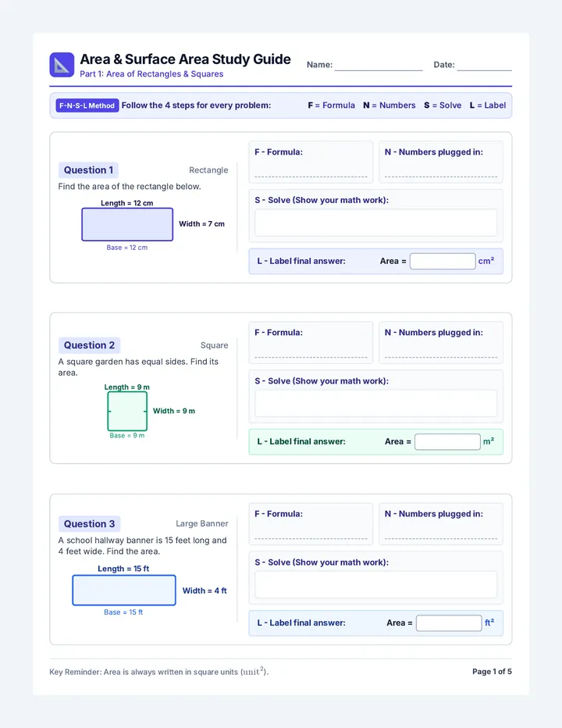This screenshot has height=728, width=562.
Task: Click the 'Square' tag in Question 2
Action: [215, 345]
